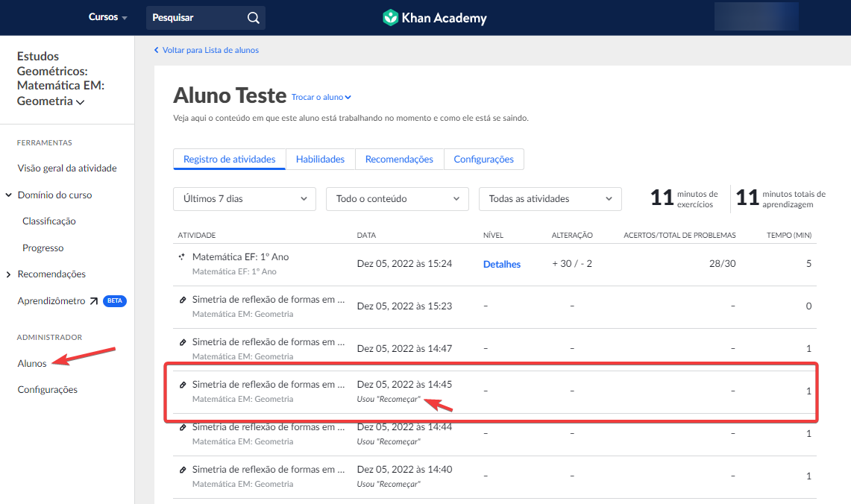
Task: Open Alunos under Administrador
Action: point(32,364)
